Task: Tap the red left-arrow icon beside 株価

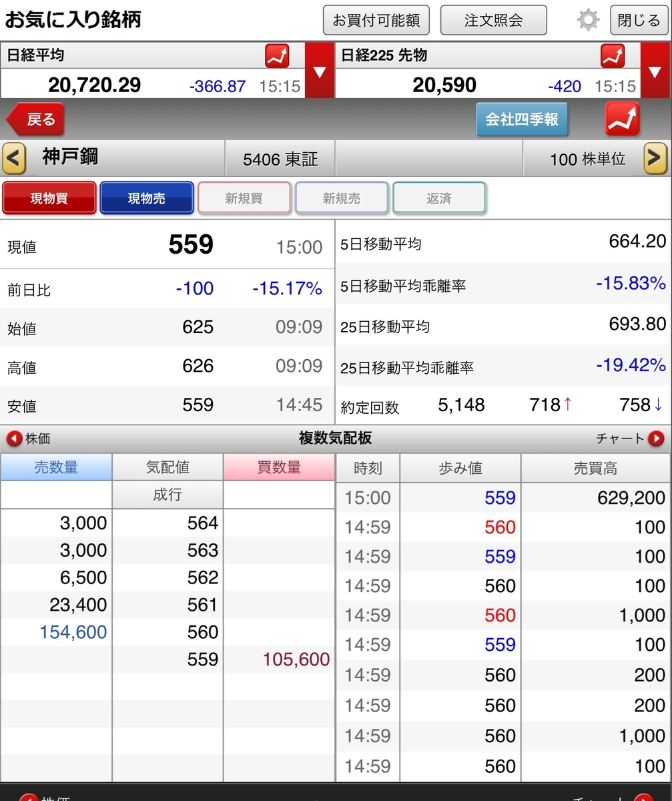Action: pyautogui.click(x=14, y=439)
